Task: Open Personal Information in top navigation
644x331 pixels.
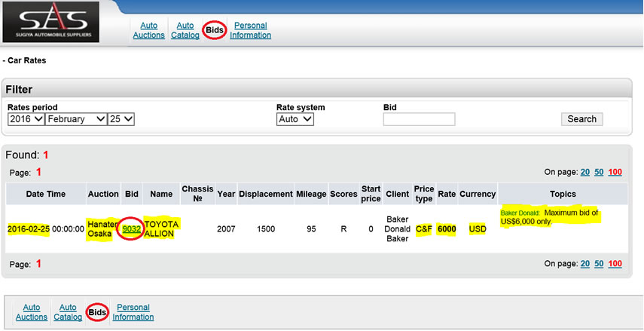Action: (250, 30)
